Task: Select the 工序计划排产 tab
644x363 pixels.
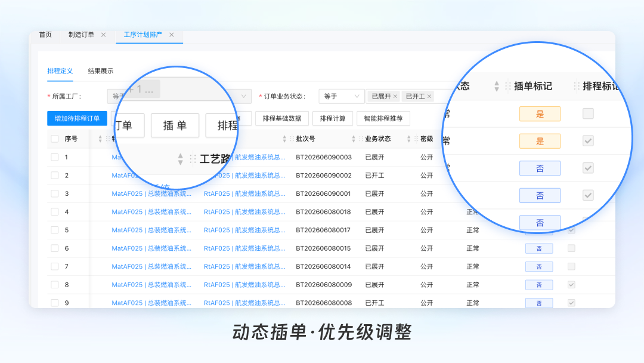Action: pos(143,35)
